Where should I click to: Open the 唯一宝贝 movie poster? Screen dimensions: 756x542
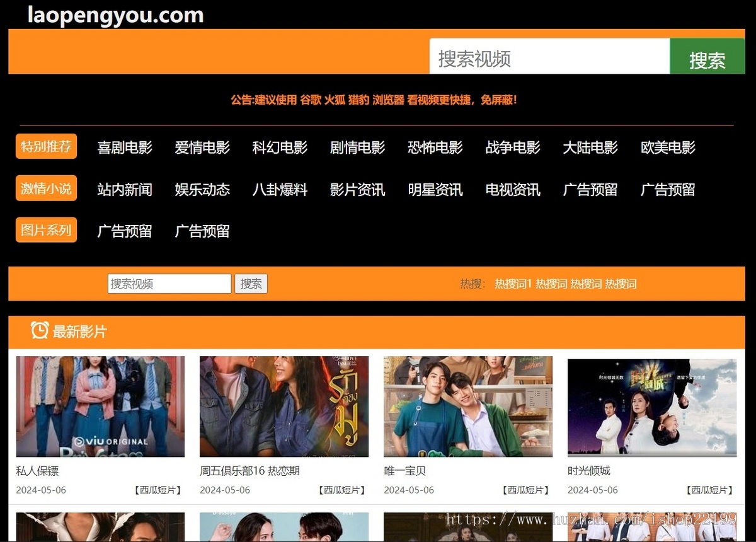click(468, 407)
